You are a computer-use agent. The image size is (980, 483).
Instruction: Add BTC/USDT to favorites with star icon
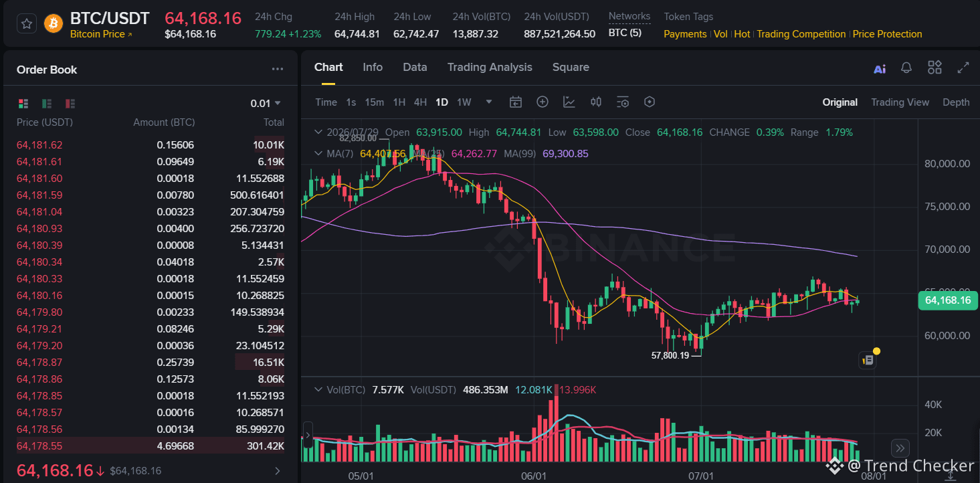click(27, 24)
